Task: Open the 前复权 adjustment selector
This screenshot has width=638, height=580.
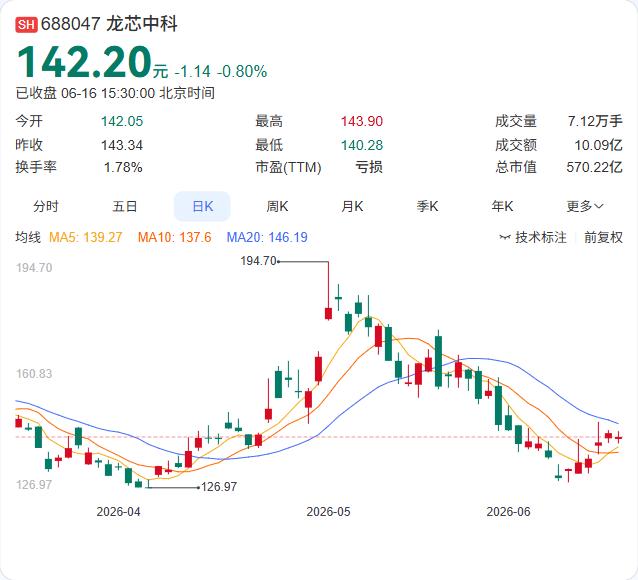Action: 603,237
